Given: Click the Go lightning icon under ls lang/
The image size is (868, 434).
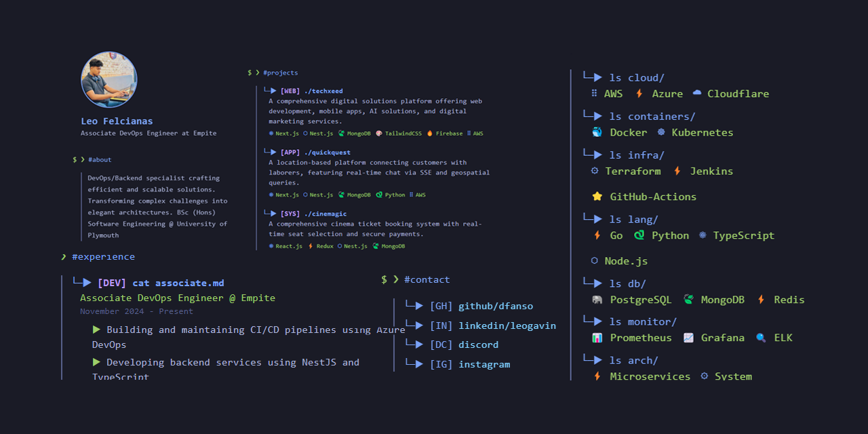Looking at the screenshot, I should (597, 235).
